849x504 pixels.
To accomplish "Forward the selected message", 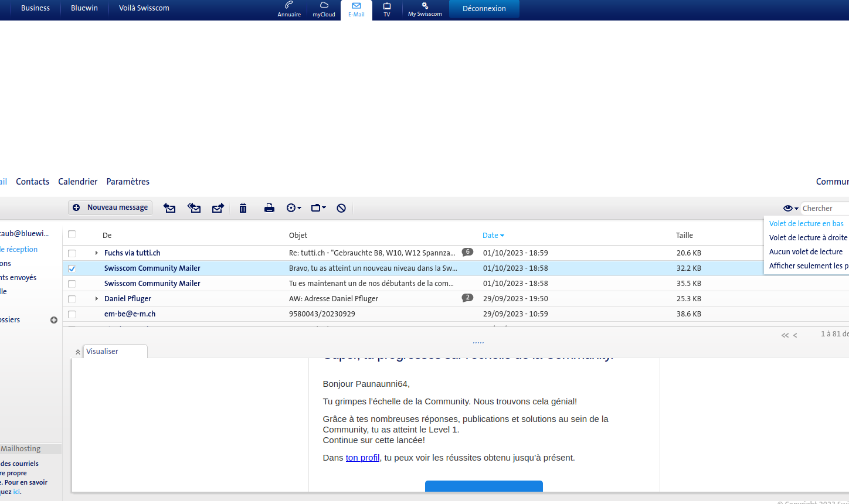I will [x=218, y=208].
